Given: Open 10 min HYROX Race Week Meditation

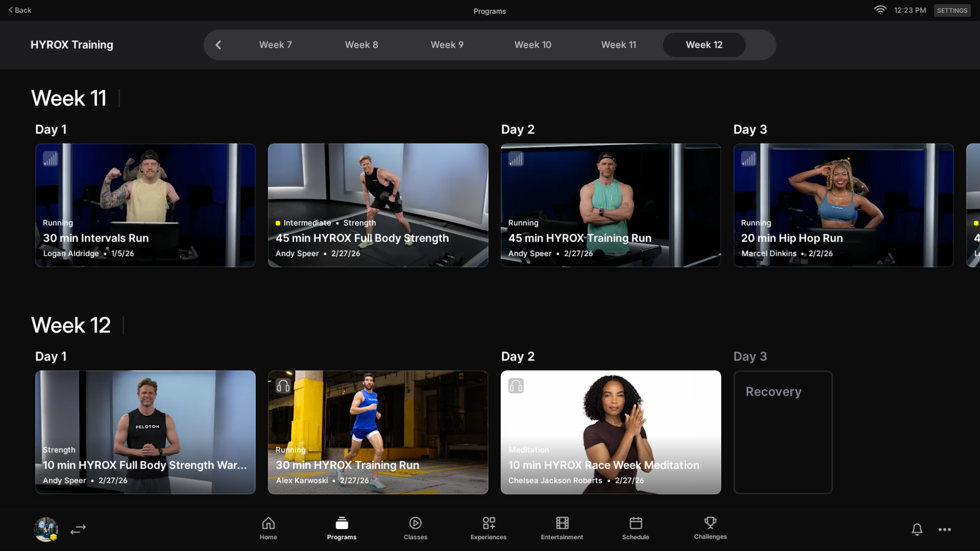Looking at the screenshot, I should (611, 432).
